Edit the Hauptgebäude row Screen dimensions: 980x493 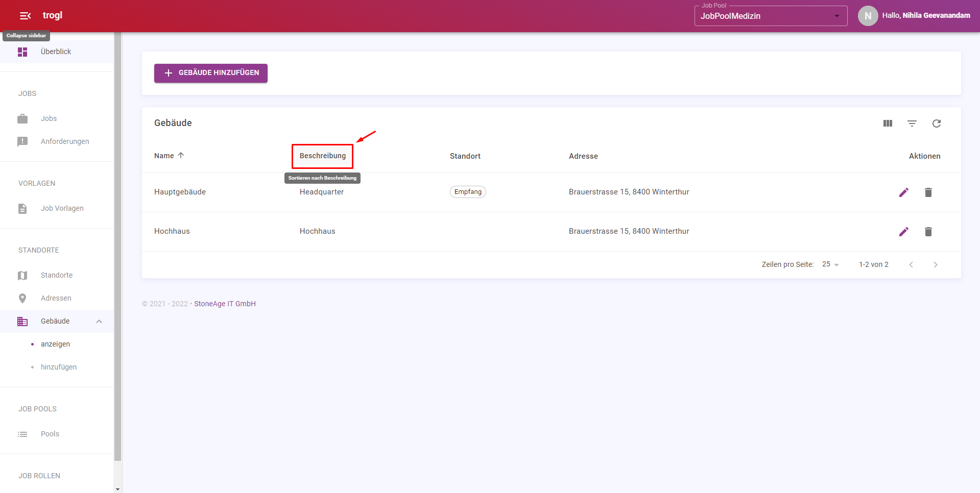904,192
